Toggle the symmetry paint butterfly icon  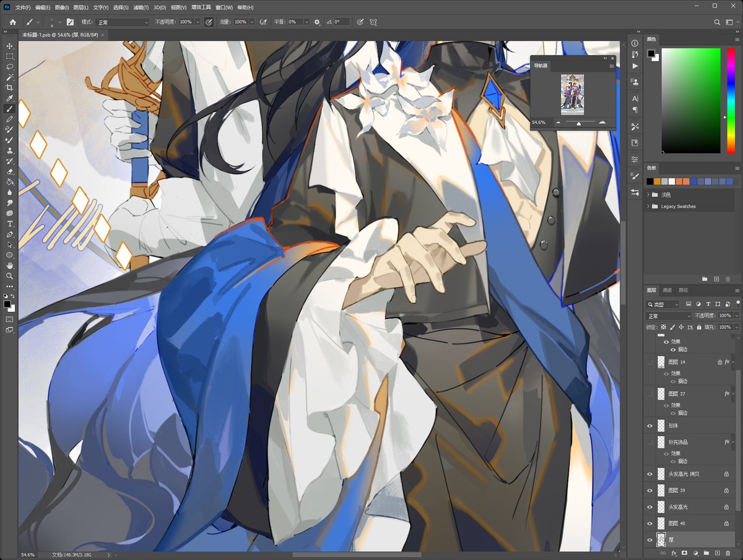point(373,22)
